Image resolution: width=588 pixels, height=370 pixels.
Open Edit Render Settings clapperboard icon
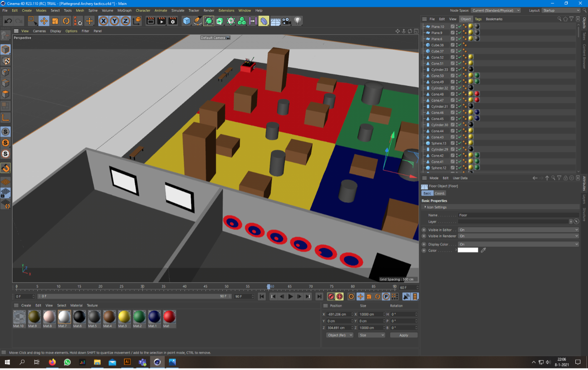tap(173, 21)
